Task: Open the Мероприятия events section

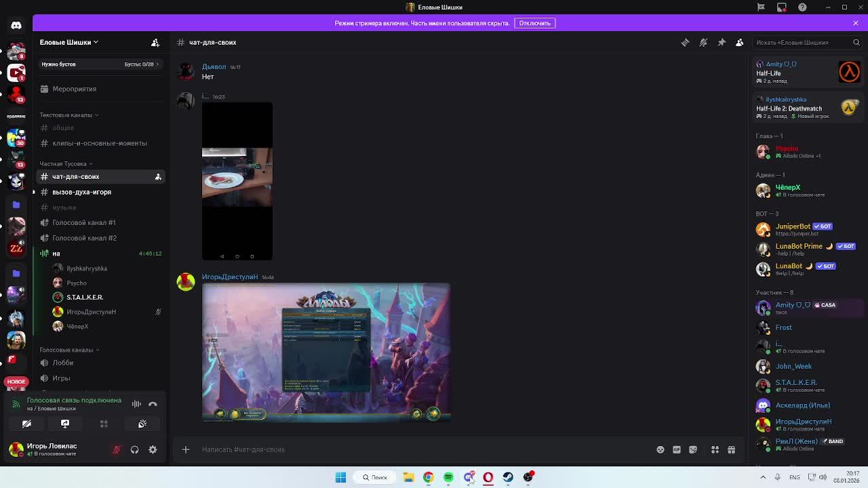Action: click(102, 89)
